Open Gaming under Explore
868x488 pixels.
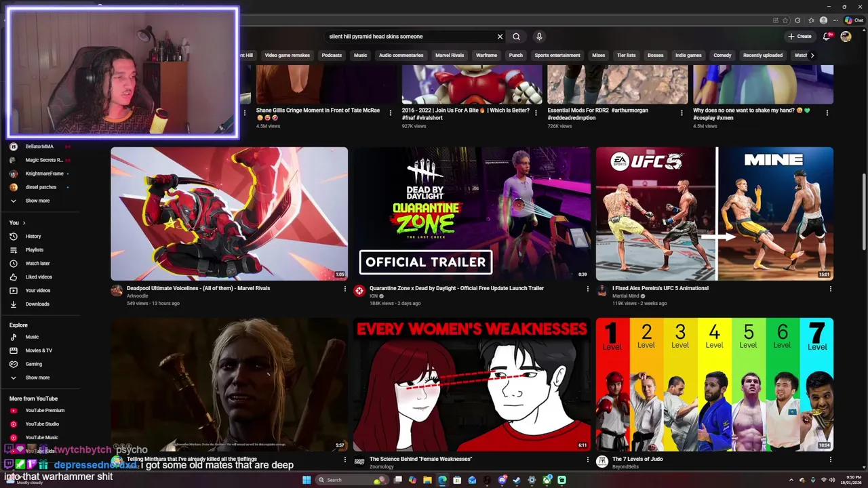33,364
